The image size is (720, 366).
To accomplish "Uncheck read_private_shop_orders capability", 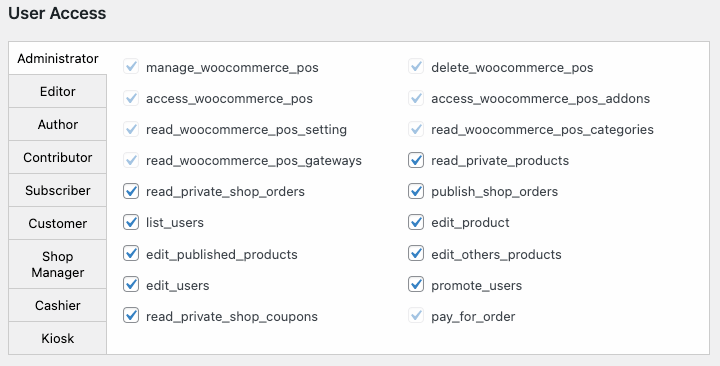I will (131, 191).
